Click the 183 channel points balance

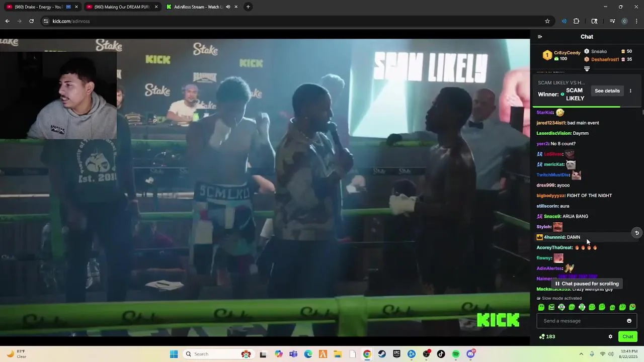pyautogui.click(x=547, y=337)
